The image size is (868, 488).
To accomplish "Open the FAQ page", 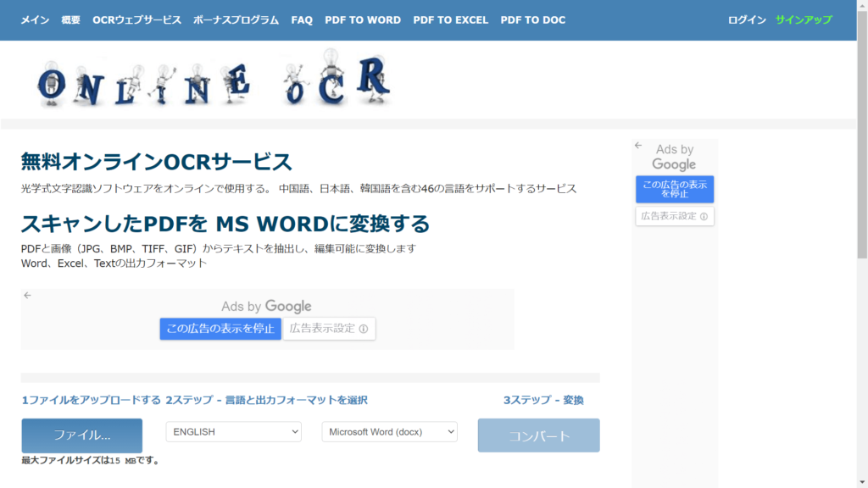I will click(302, 20).
